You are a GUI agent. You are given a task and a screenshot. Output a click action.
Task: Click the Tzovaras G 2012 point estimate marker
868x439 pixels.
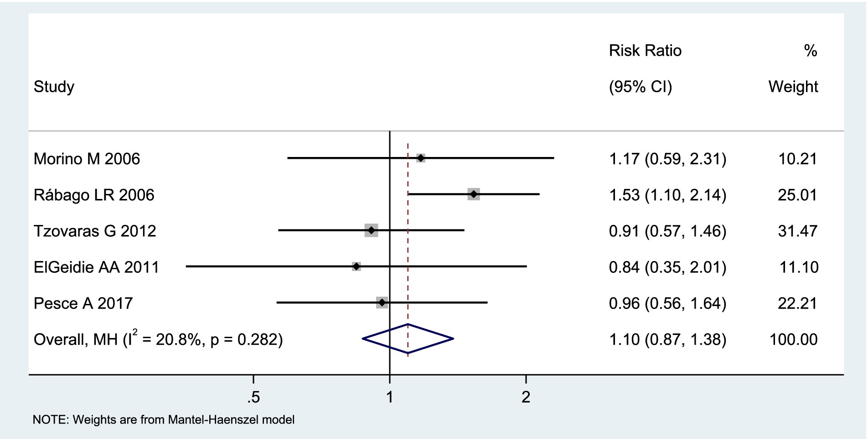pos(371,230)
